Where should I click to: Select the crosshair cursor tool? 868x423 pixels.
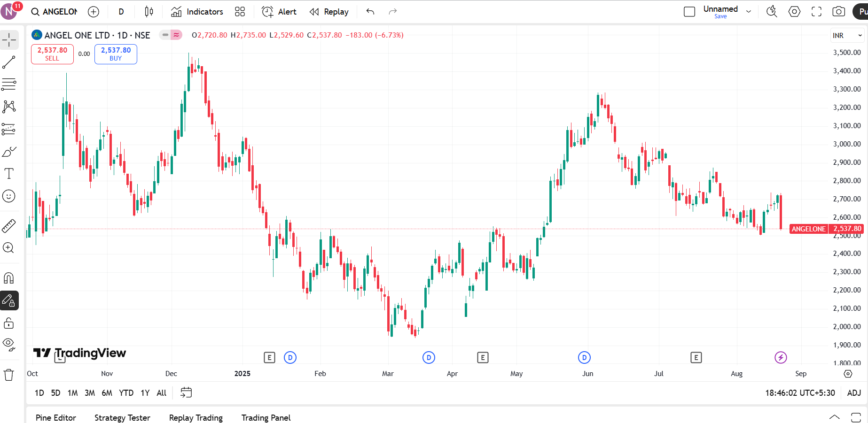(9, 40)
